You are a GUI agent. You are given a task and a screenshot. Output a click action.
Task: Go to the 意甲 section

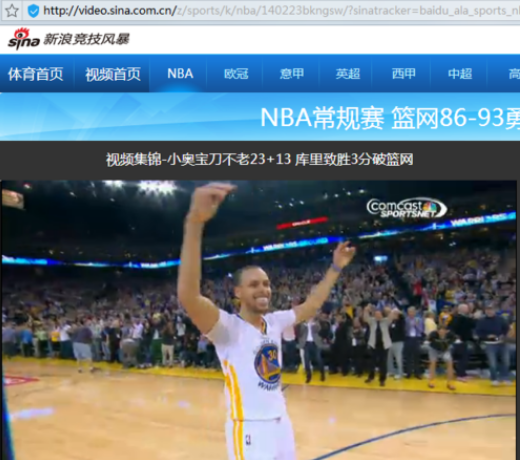pos(292,74)
